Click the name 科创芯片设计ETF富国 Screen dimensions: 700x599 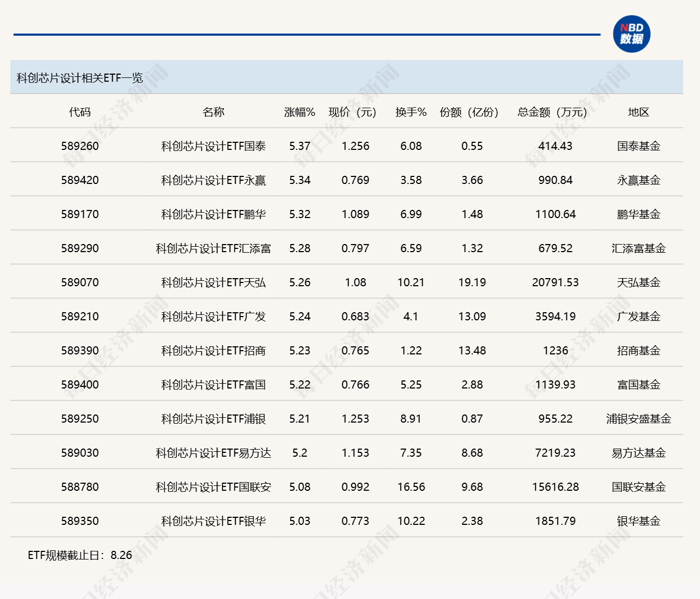click(213, 385)
